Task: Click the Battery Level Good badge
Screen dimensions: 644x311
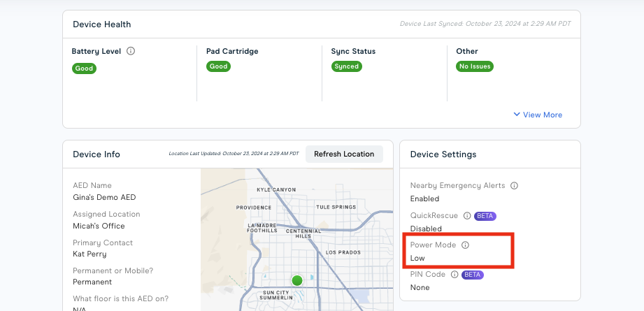Action: pos(84,68)
